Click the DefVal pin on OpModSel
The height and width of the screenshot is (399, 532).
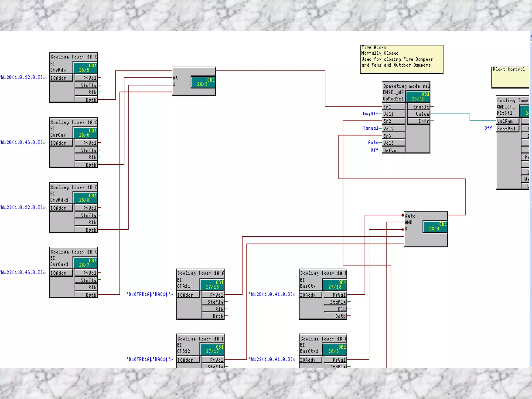394,150
